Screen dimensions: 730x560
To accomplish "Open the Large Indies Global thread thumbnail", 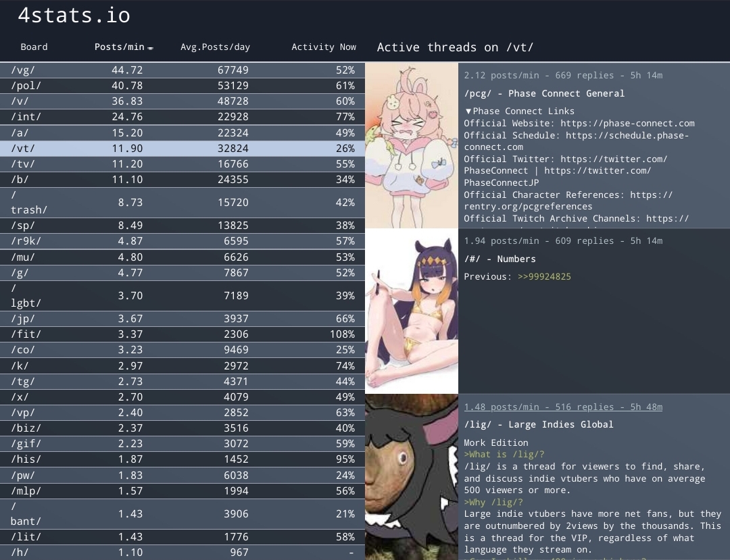I will 412,477.
